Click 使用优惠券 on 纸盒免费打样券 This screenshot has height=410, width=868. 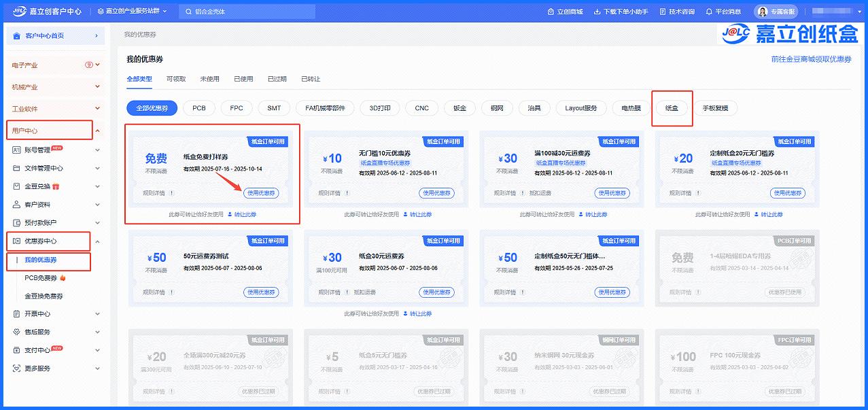[x=261, y=193]
